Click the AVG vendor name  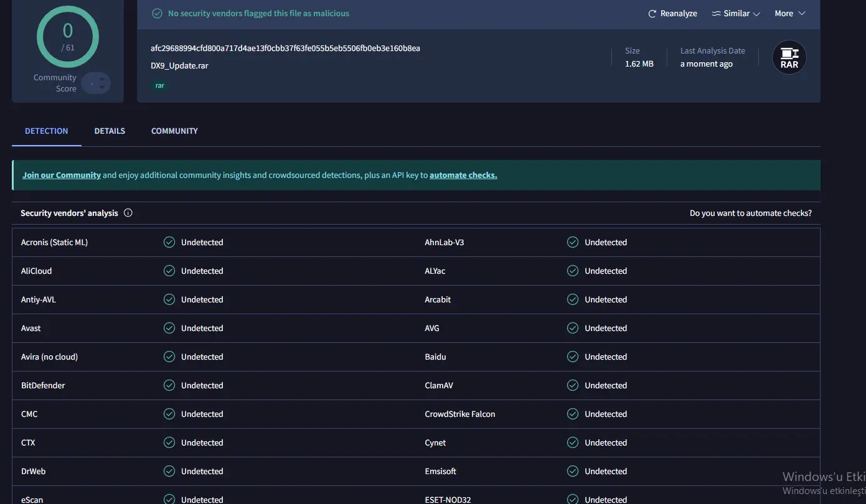433,329
